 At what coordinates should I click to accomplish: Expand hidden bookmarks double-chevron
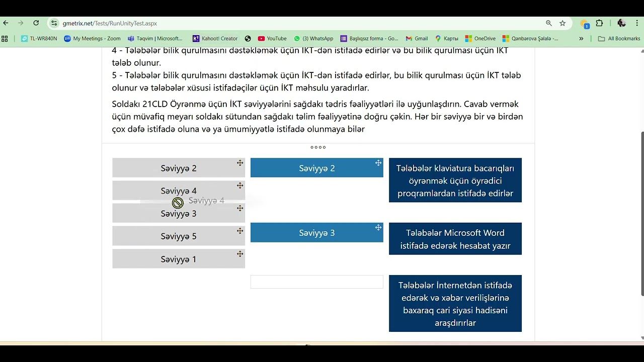(x=581, y=38)
